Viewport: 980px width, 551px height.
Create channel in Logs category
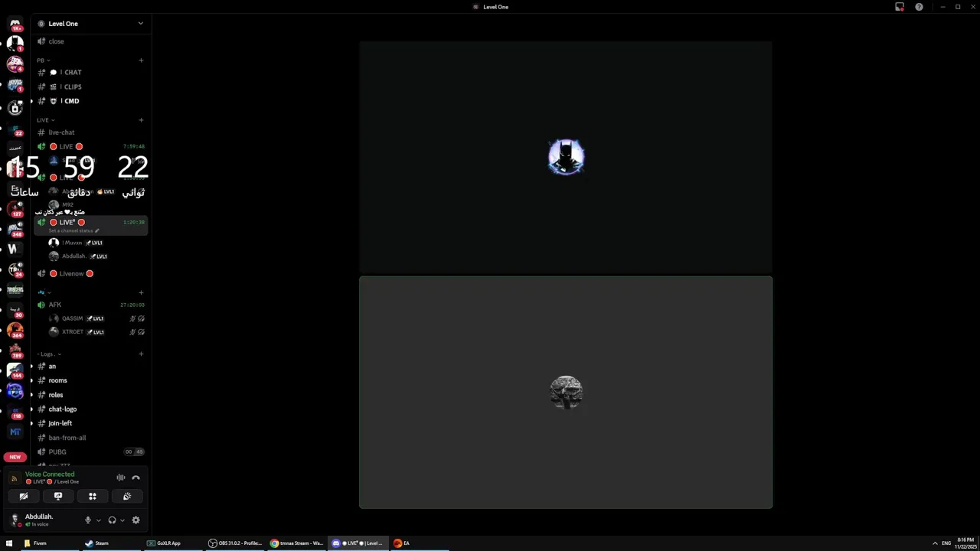click(141, 354)
